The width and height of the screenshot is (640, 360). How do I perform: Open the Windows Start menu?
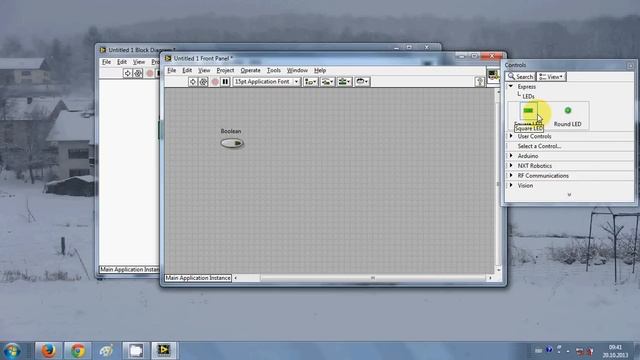(x=12, y=351)
